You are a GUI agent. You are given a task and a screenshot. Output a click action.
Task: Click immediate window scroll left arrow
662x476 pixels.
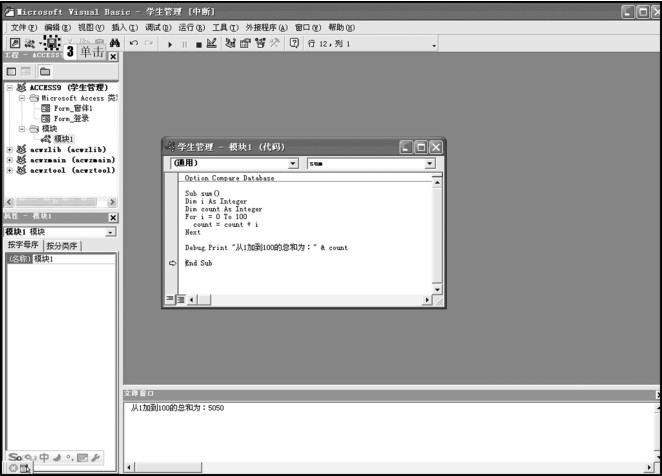tap(129, 467)
